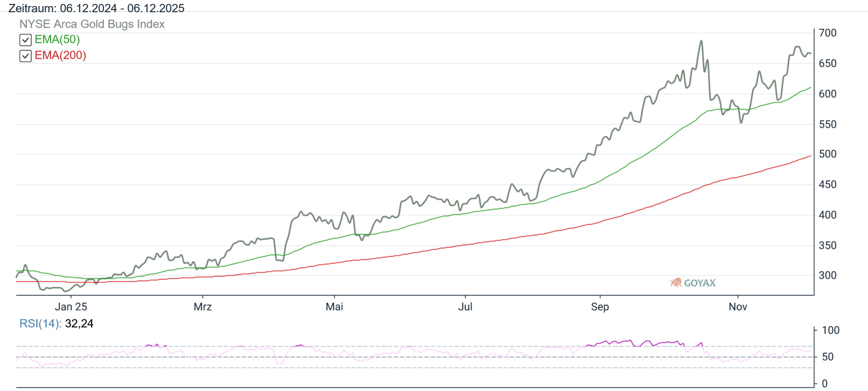Click the Nov month axis label
This screenshot has width=868, height=391.
coord(738,307)
